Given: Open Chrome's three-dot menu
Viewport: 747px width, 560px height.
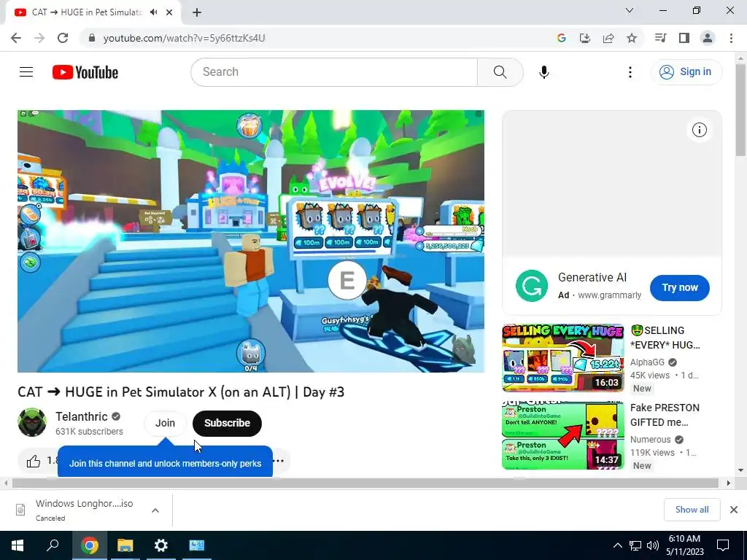Looking at the screenshot, I should click(731, 38).
